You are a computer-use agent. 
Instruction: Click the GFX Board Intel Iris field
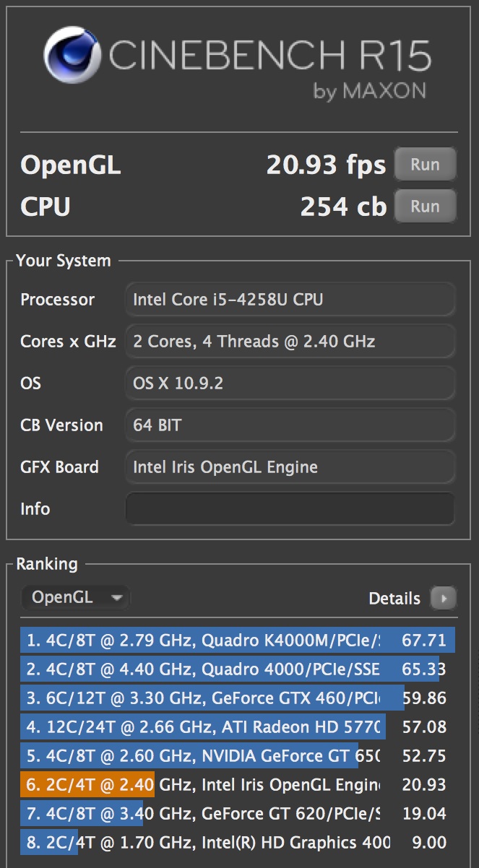tap(290, 467)
